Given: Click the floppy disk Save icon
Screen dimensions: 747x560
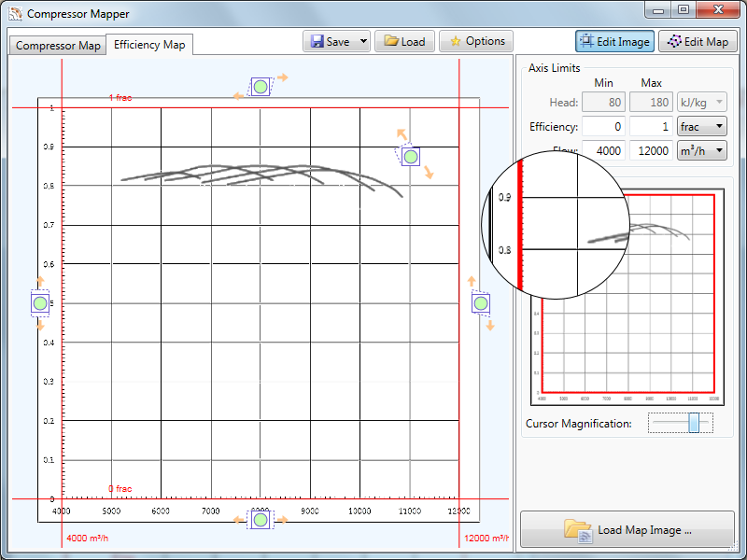Looking at the screenshot, I should coord(317,41).
